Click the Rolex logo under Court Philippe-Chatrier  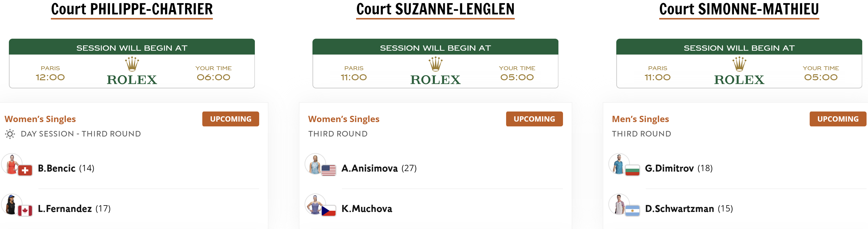tap(132, 71)
